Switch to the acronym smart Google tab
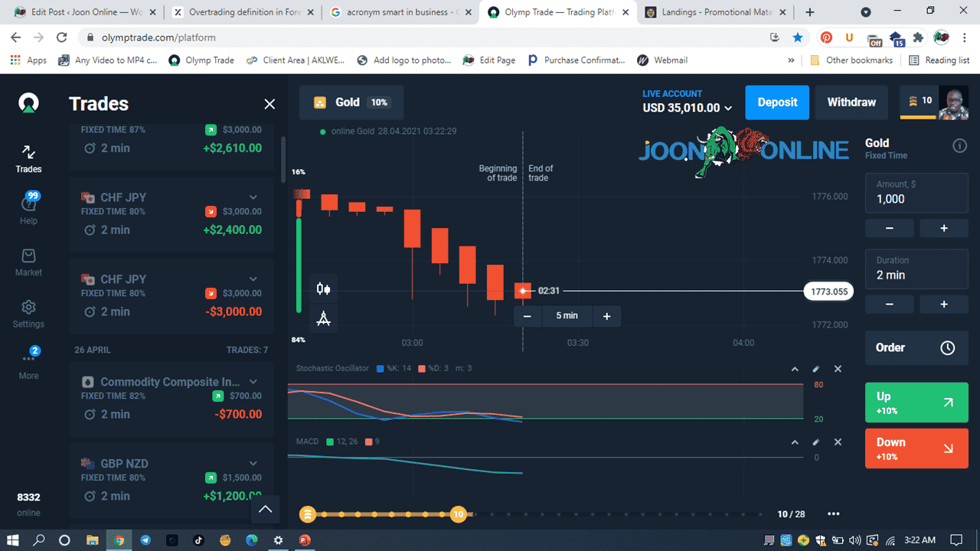This screenshot has width=980, height=551. [400, 12]
